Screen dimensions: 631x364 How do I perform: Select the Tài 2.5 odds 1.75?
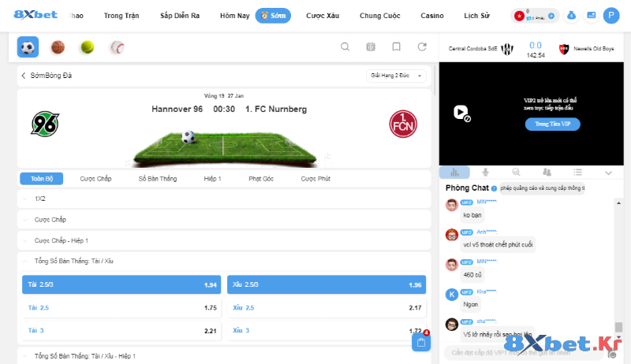pos(121,307)
